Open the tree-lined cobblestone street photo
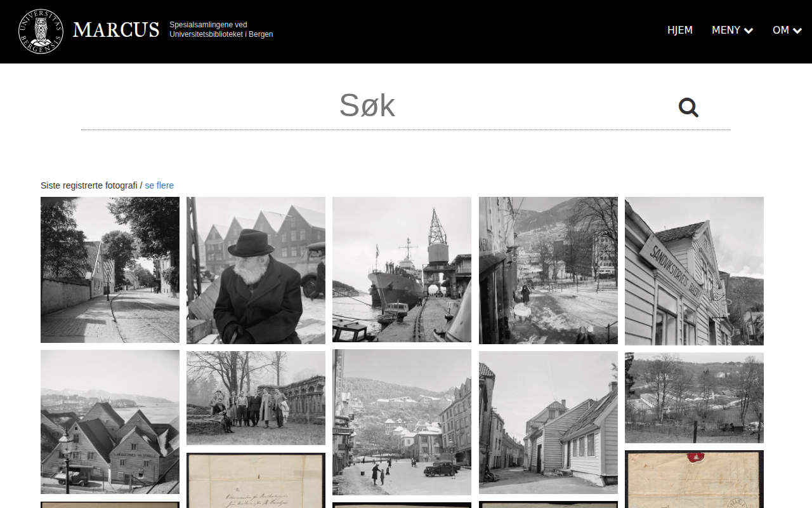The width and height of the screenshot is (812, 508). coord(110,269)
